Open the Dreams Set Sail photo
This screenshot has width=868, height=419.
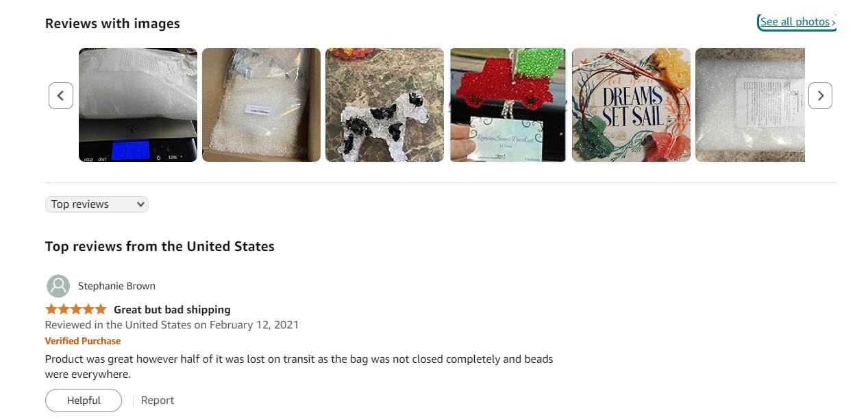tap(631, 105)
